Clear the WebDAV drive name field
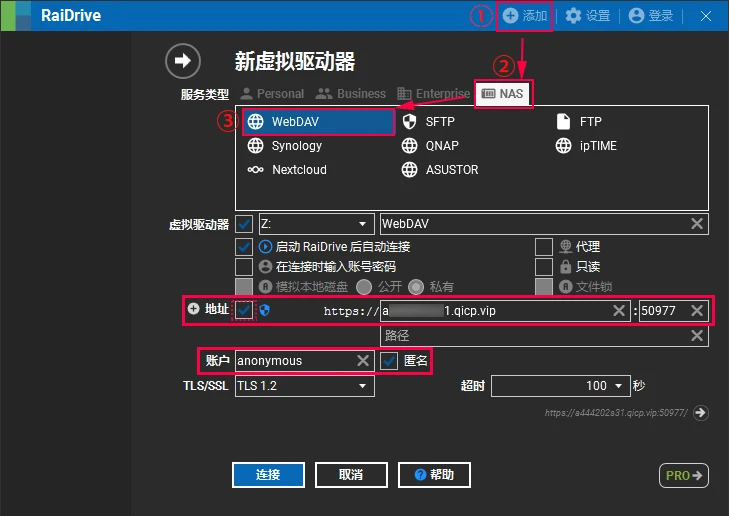Viewport: 729px width, 516px height. click(696, 224)
